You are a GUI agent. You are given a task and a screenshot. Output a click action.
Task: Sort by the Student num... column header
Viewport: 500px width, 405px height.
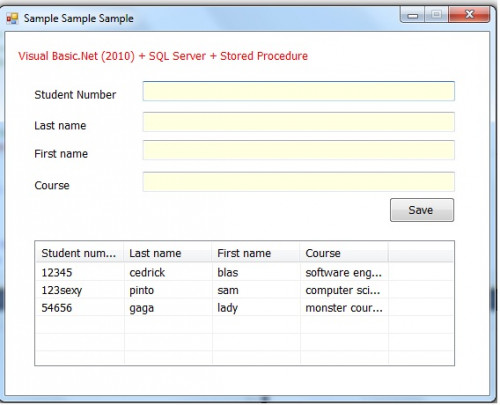79,253
